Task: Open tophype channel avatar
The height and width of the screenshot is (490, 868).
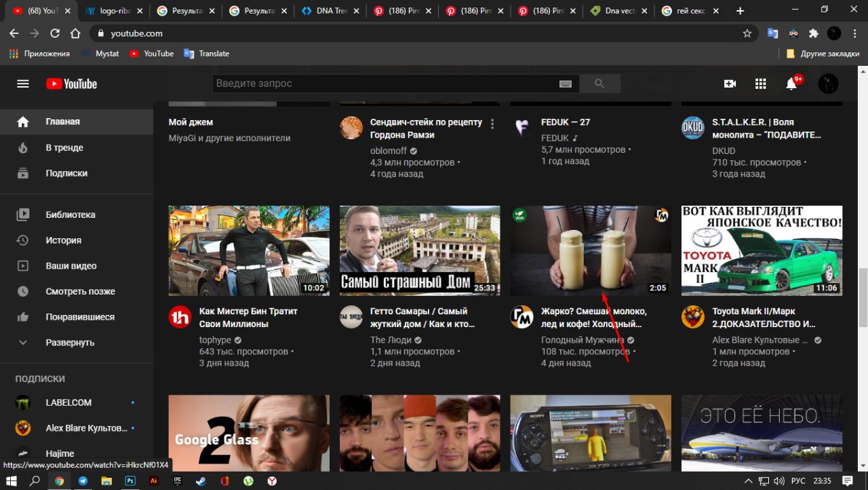Action: 180,317
